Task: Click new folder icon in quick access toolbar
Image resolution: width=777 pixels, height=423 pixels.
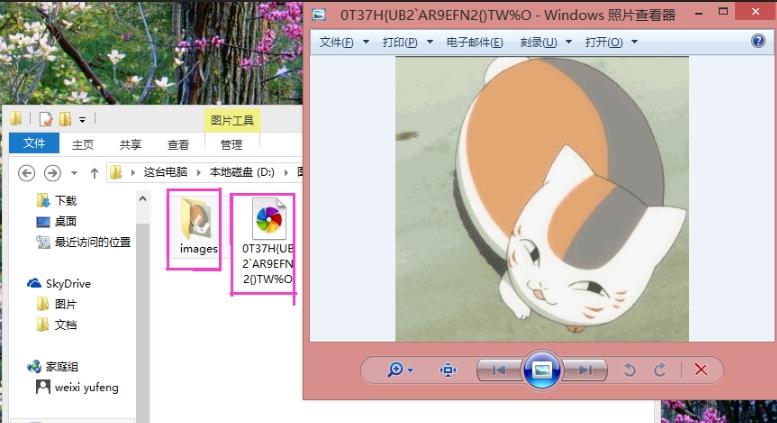Action: tap(65, 119)
